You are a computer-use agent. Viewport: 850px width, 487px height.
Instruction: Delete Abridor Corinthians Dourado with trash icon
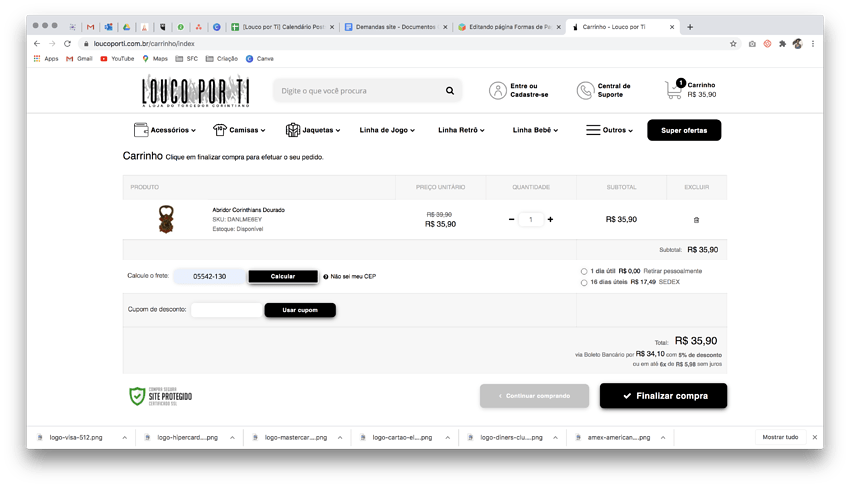(696, 220)
